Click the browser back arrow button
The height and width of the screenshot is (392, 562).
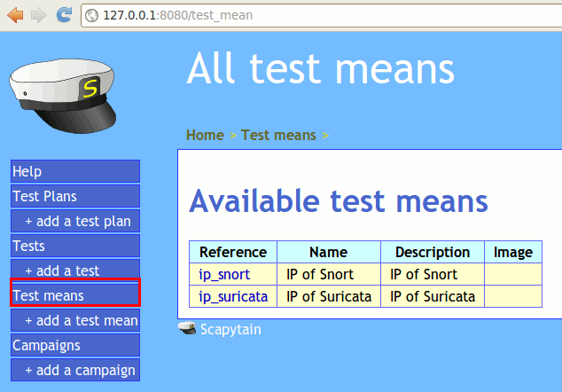(x=15, y=15)
